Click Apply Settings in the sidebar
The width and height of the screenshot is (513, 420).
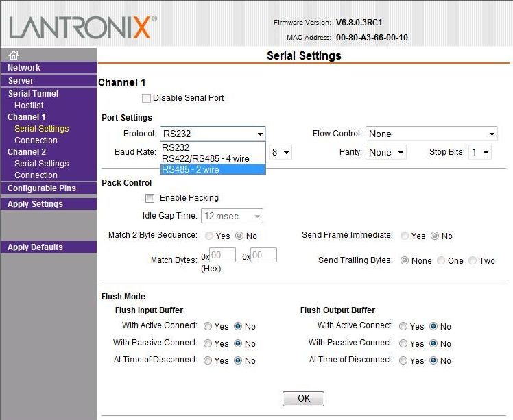tap(35, 204)
